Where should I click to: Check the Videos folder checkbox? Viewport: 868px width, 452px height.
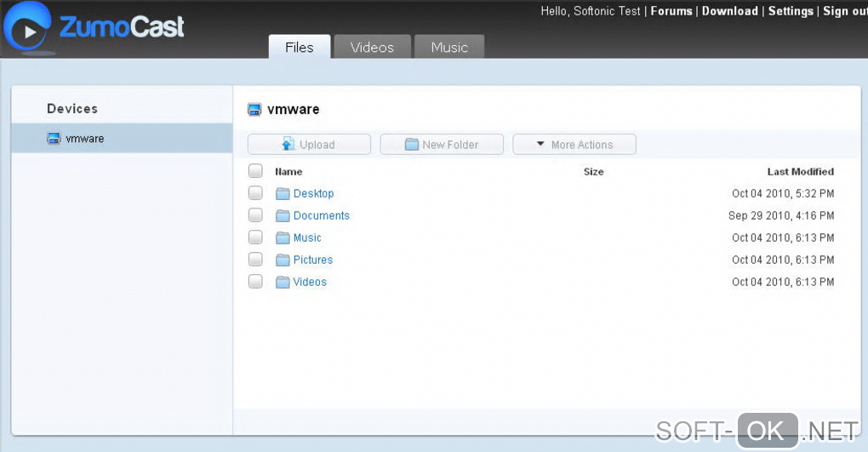pos(255,282)
